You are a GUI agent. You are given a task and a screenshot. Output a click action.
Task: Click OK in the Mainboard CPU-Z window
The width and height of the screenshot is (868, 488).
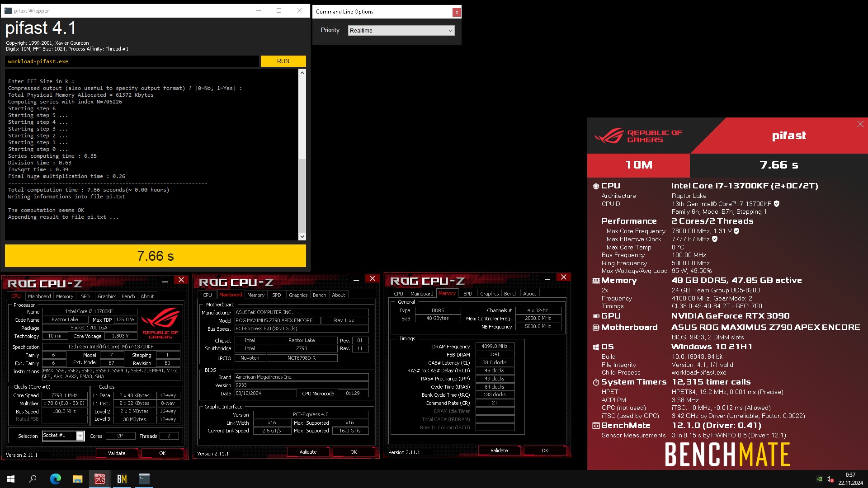pos(354,452)
